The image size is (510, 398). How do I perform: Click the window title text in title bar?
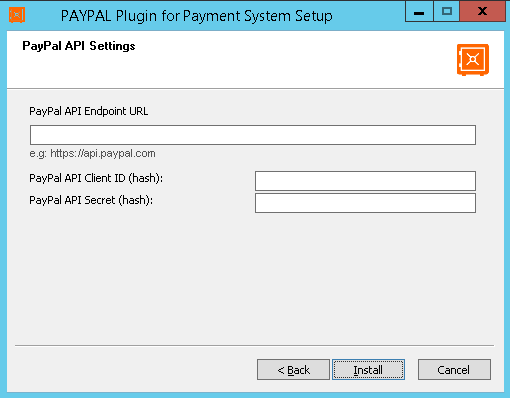point(197,16)
